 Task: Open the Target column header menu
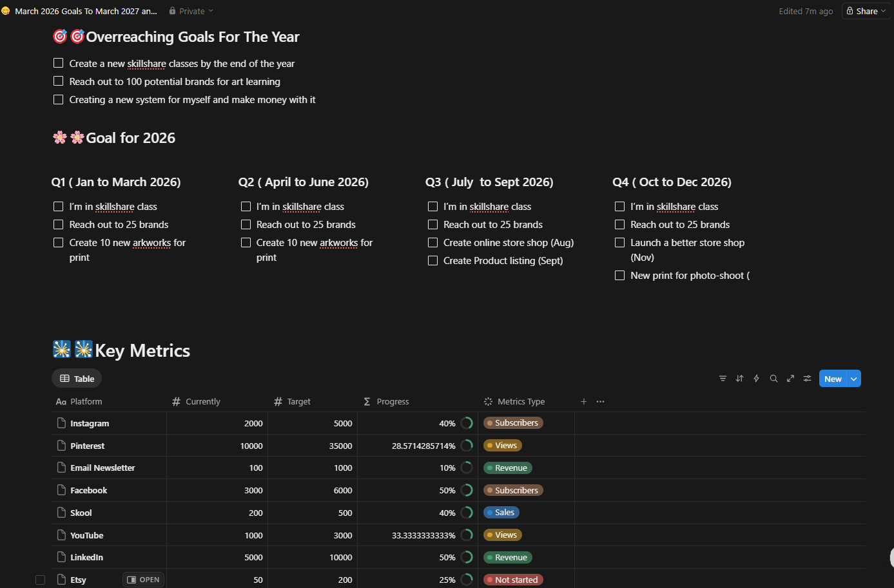click(313, 401)
